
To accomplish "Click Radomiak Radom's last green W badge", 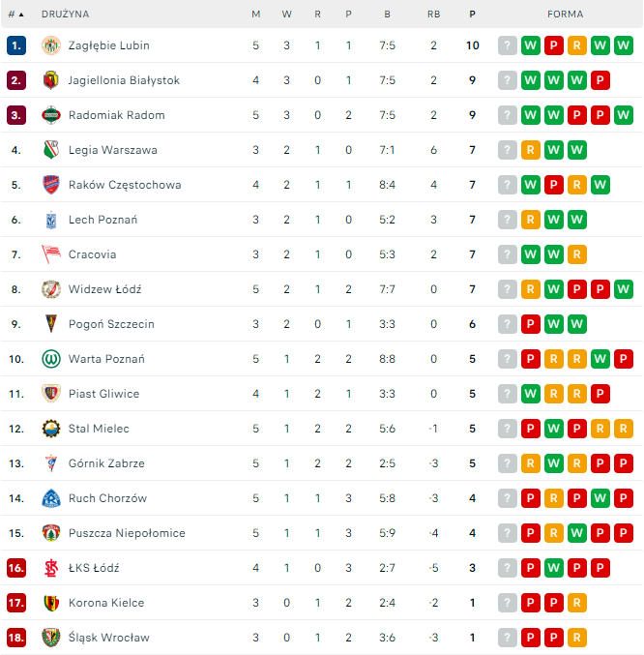I will (x=624, y=115).
